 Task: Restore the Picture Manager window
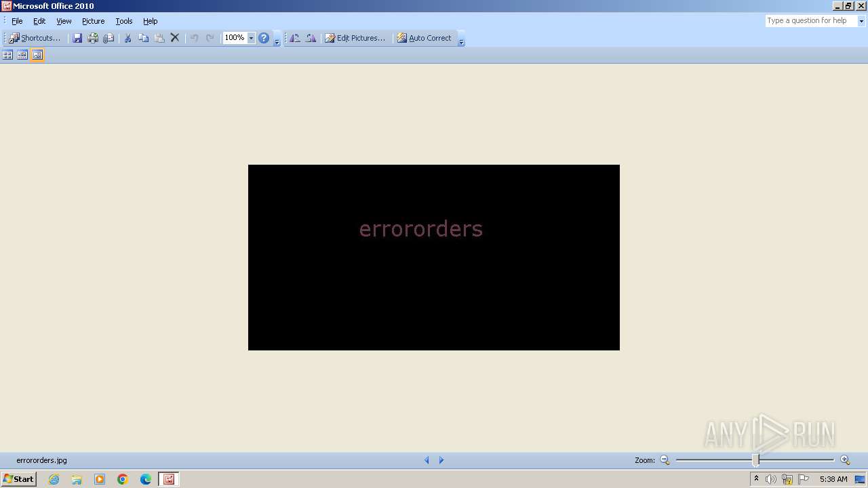coord(848,5)
